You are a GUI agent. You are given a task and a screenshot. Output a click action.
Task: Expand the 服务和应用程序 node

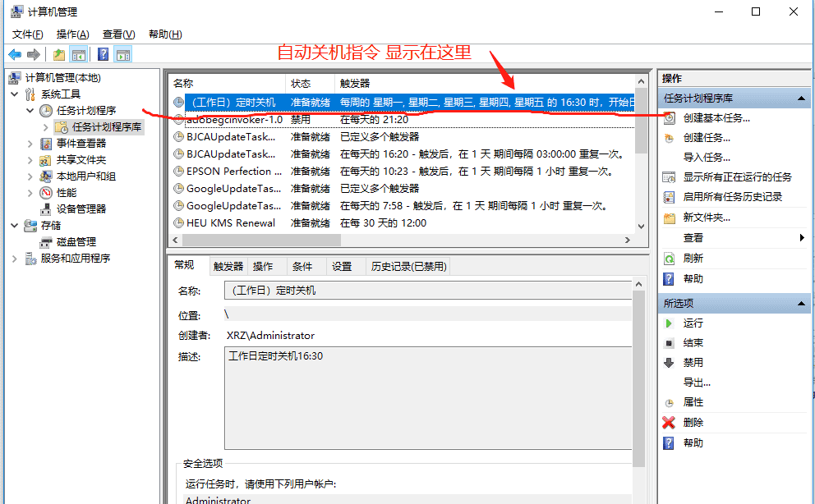click(15, 256)
